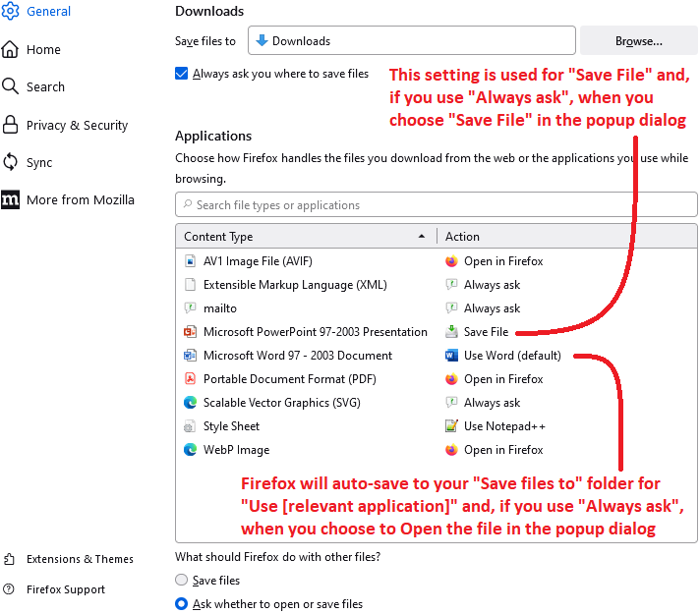Open Firefox Support link
Image resolution: width=700 pixels, height=614 pixels.
click(66, 589)
